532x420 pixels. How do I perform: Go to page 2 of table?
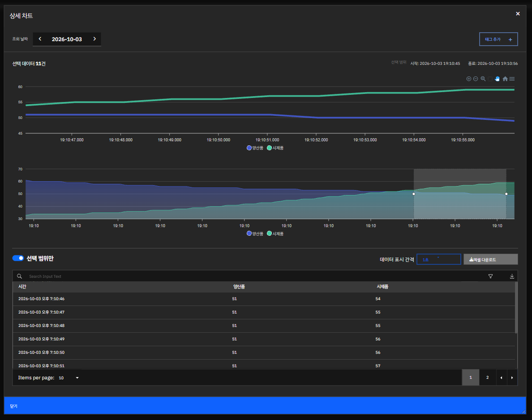[488, 378]
